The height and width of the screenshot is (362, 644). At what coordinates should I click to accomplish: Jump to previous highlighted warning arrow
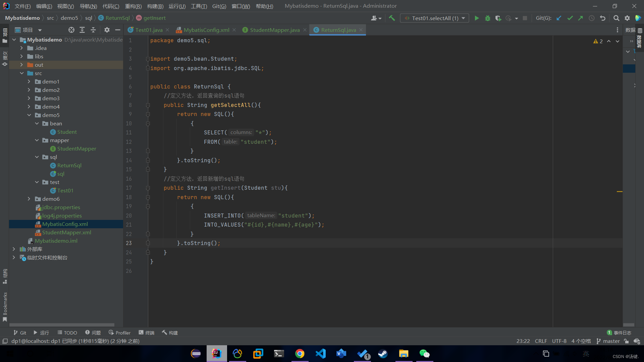pos(609,41)
